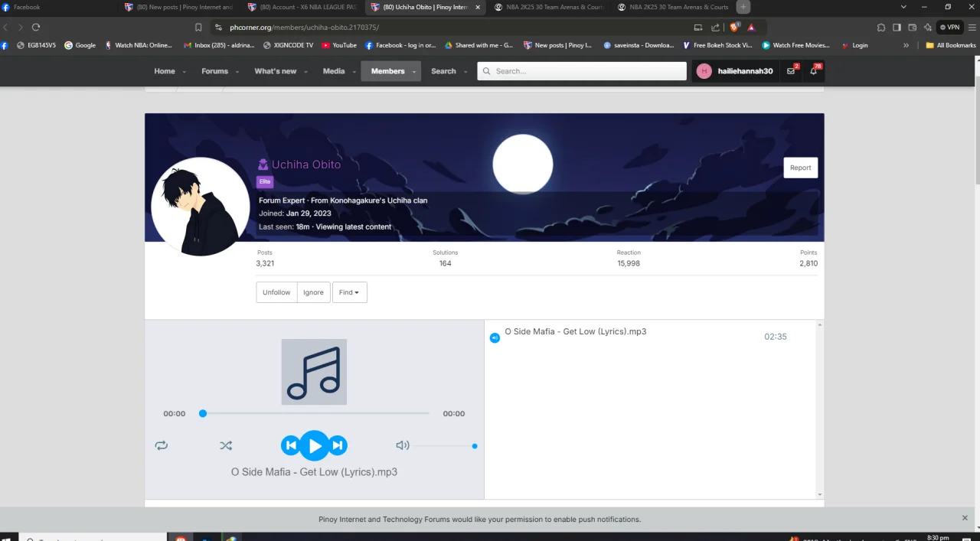Open the inbox envelope icon
The width and height of the screenshot is (980, 541).
tap(791, 71)
